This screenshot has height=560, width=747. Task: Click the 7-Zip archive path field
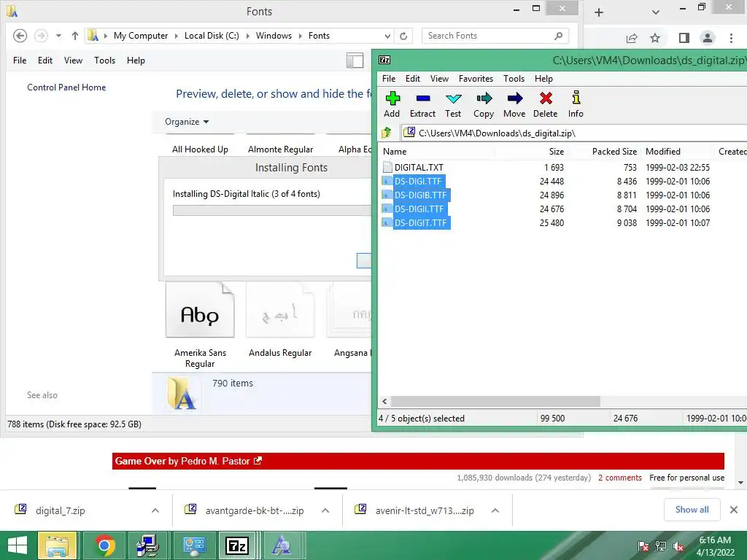coord(574,133)
